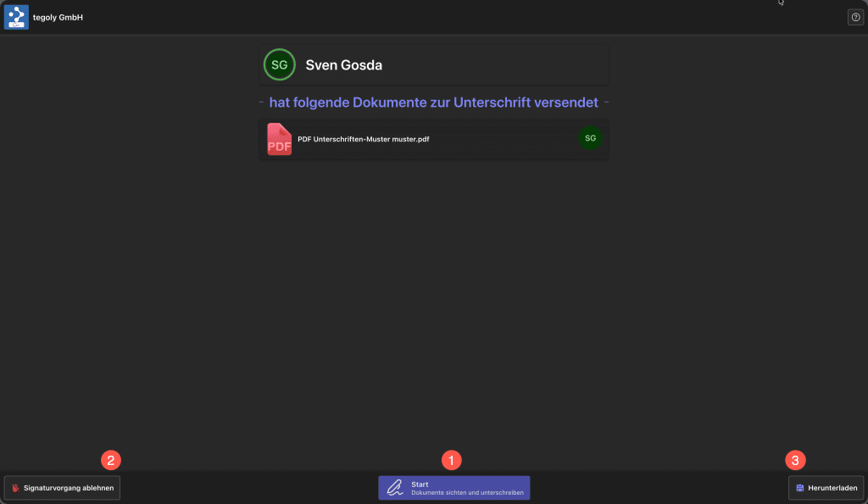Click the red number 2 badge

tap(111, 460)
